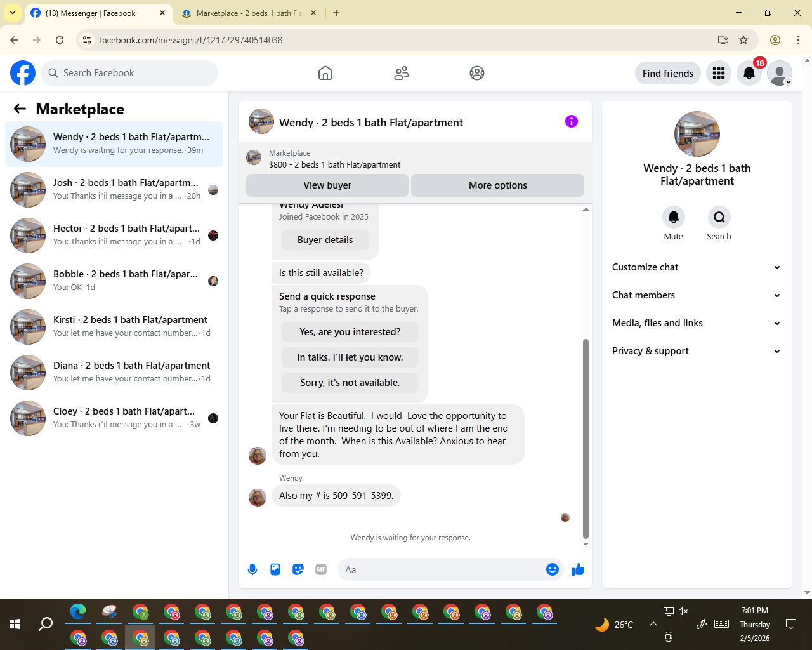
Task: Mute this conversation bell icon
Action: click(674, 217)
